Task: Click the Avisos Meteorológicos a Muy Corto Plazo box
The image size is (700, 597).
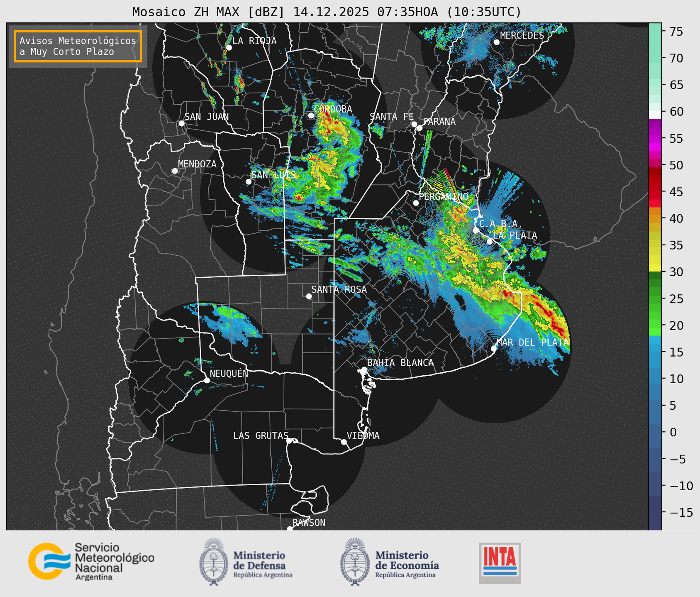Action: click(78, 46)
